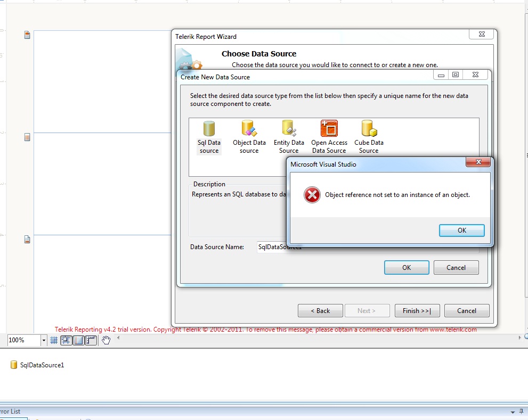The height and width of the screenshot is (420, 528).
Task: Click the designer scroll right arrow
Action: 519,337
